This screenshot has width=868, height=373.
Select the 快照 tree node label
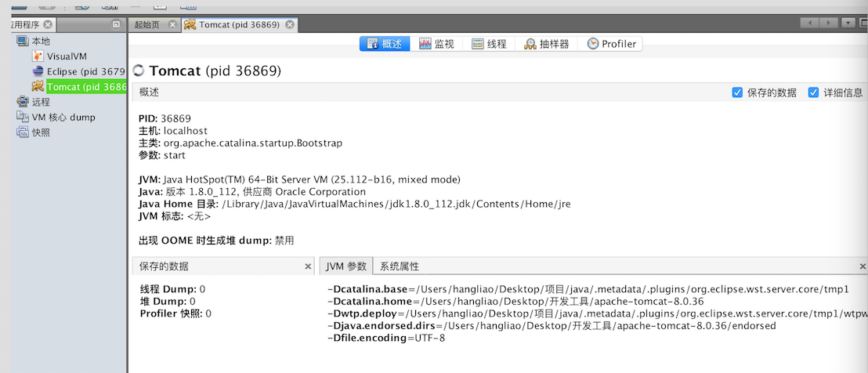41,132
